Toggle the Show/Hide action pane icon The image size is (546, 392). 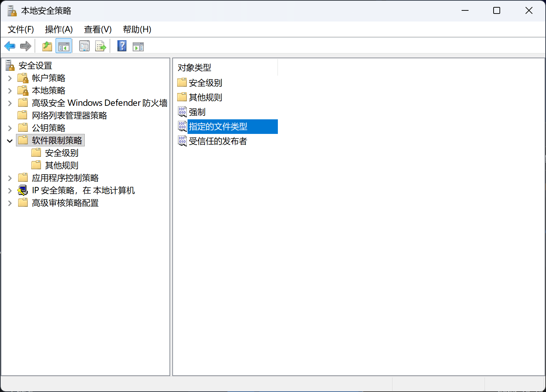(x=138, y=46)
